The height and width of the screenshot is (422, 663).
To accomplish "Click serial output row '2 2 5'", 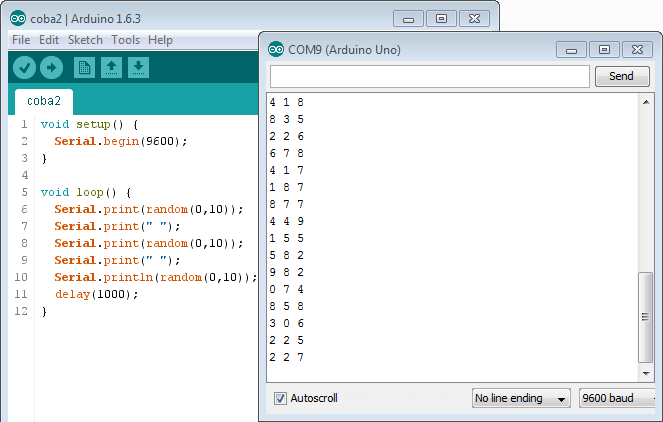I will pos(287,340).
